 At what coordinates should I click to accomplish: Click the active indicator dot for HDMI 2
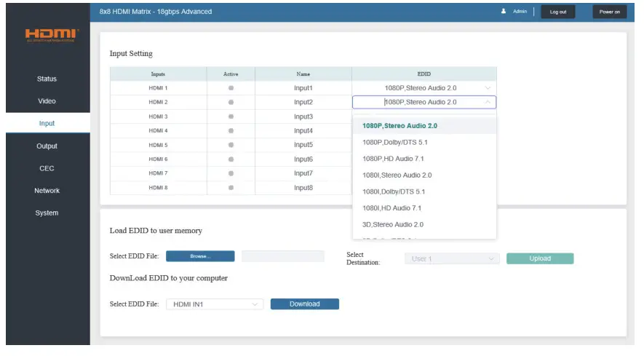click(231, 102)
